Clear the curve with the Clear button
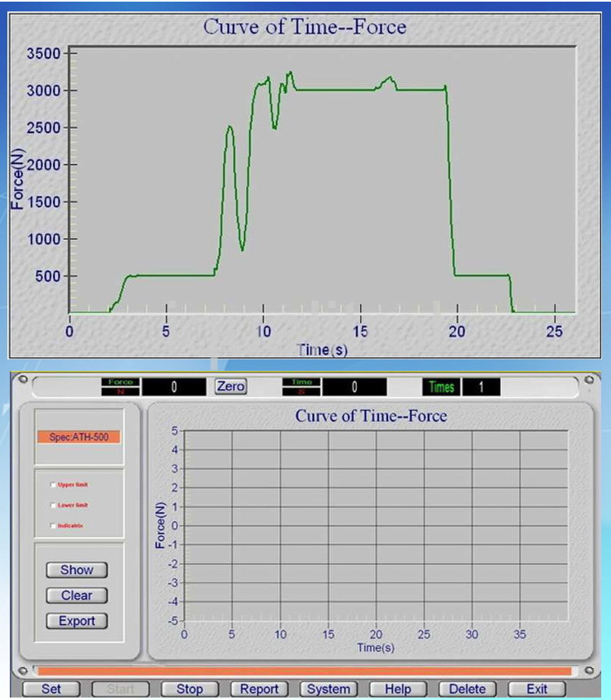This screenshot has width=611, height=700. point(77,595)
